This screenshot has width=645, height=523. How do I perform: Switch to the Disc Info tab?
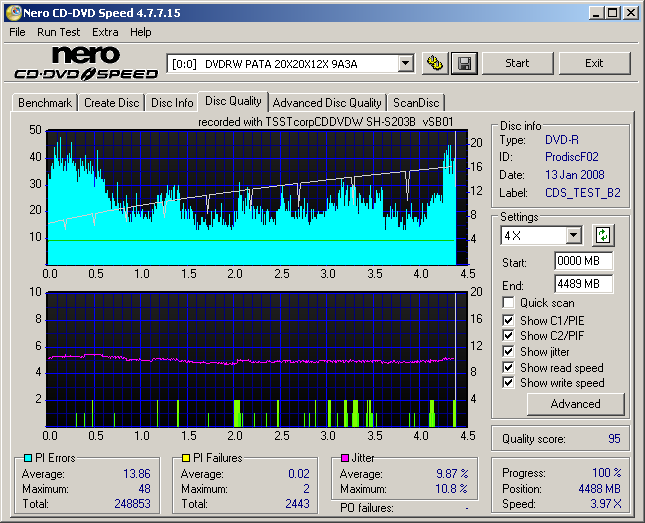click(x=172, y=103)
